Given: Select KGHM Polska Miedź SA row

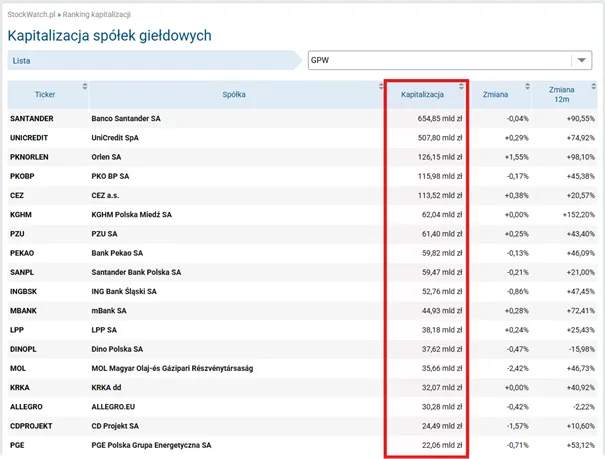Looking at the screenshot, I should 302,214.
